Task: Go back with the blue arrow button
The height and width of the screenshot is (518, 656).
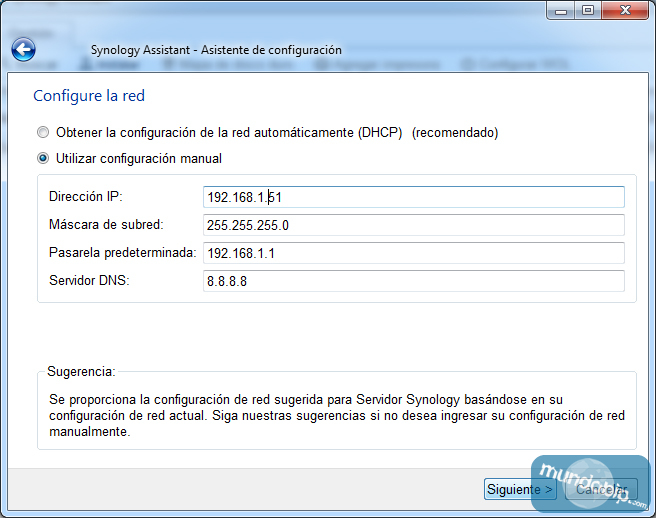Action: tap(23, 49)
